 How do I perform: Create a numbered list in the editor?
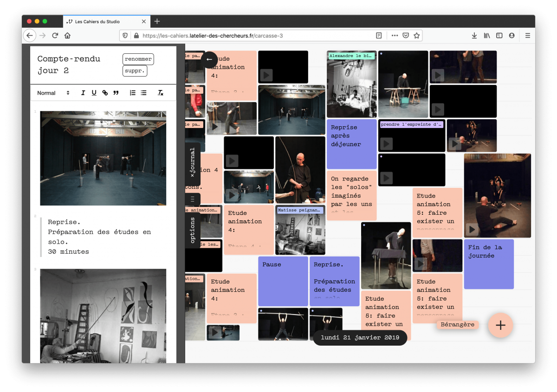point(133,93)
